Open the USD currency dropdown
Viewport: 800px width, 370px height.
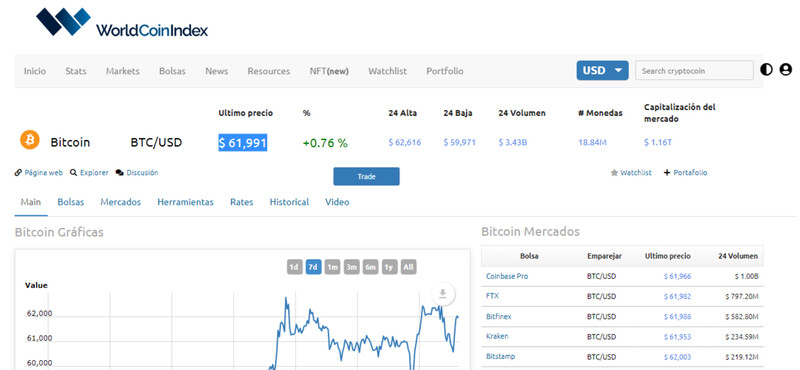tap(603, 70)
